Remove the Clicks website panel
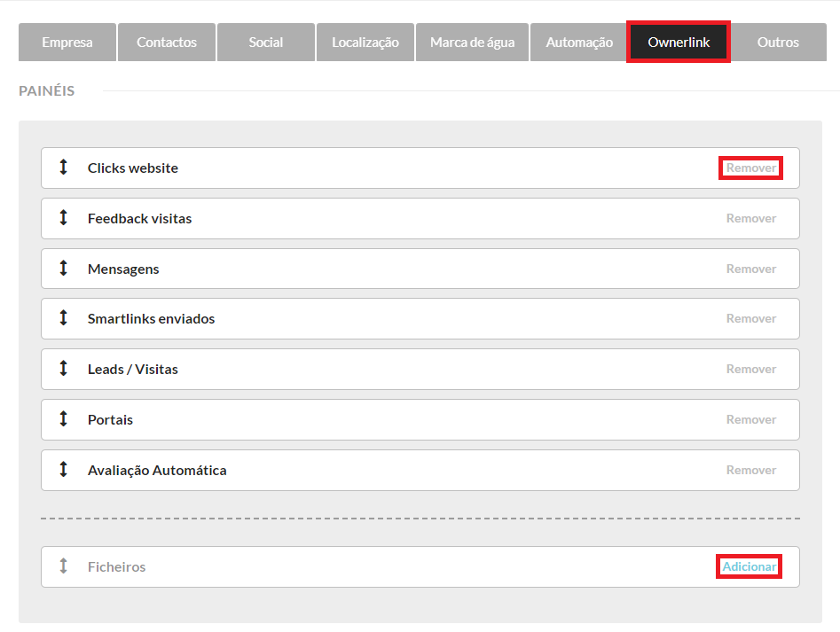The image size is (840, 632). tap(750, 168)
